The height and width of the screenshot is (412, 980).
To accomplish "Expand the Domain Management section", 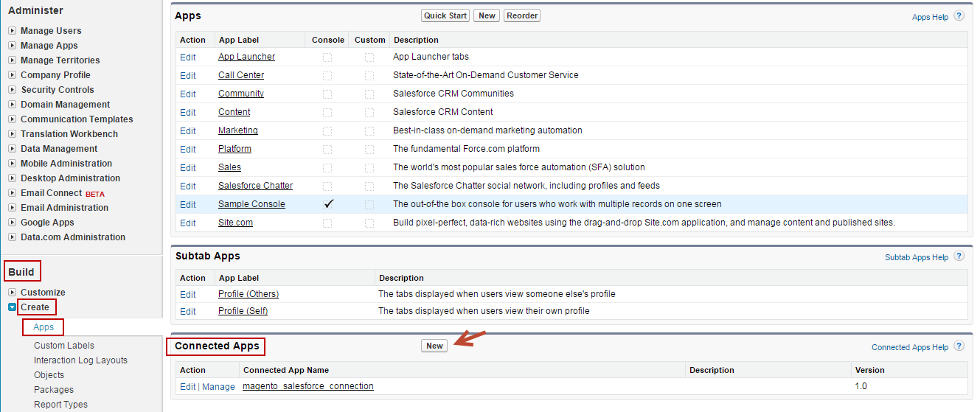I will tap(13, 105).
